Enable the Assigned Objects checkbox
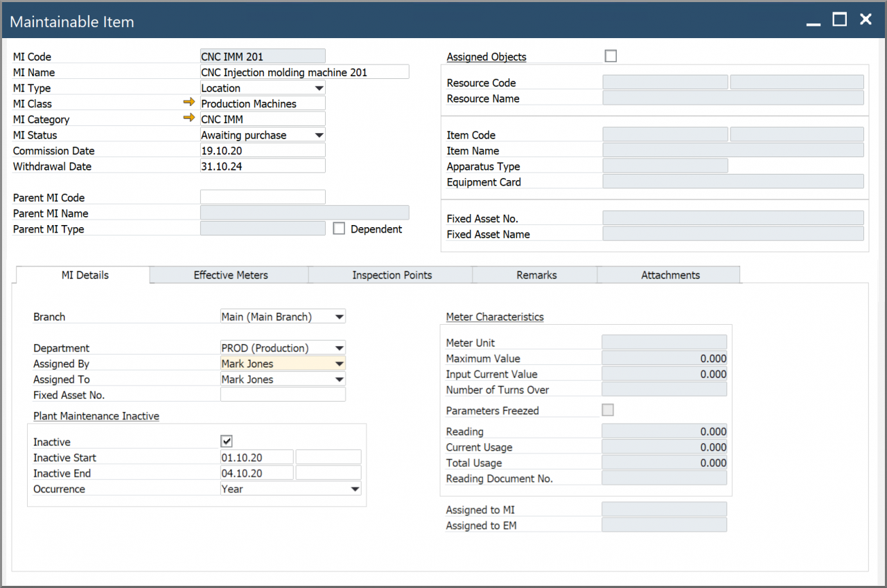 pos(611,55)
